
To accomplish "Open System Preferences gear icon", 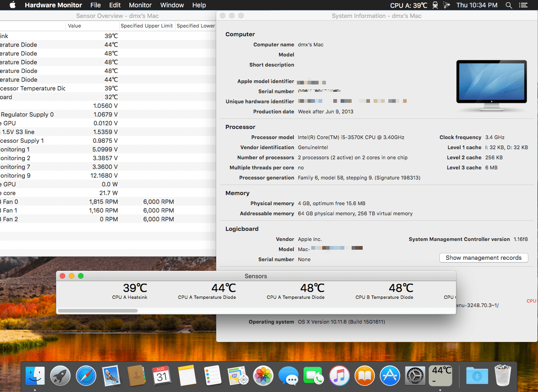I will tap(415, 375).
